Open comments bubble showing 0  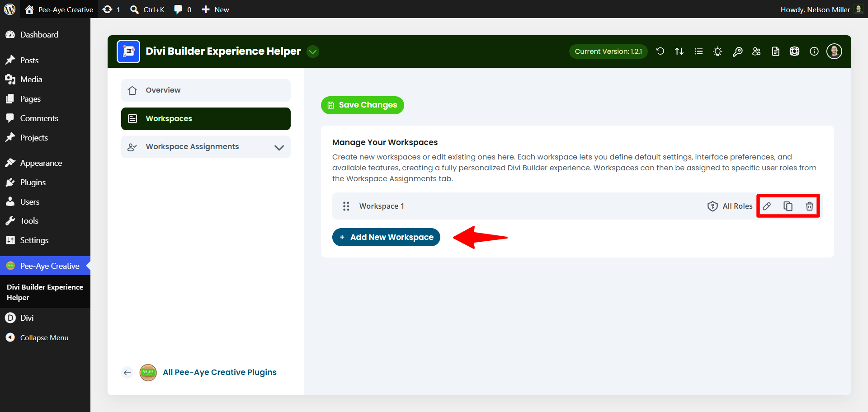(x=183, y=9)
